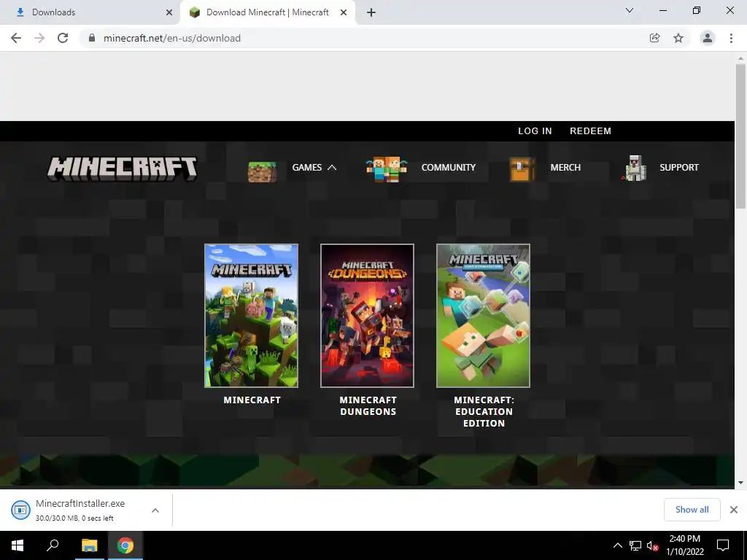Close the downloads bar
The image size is (747, 560).
(x=734, y=510)
